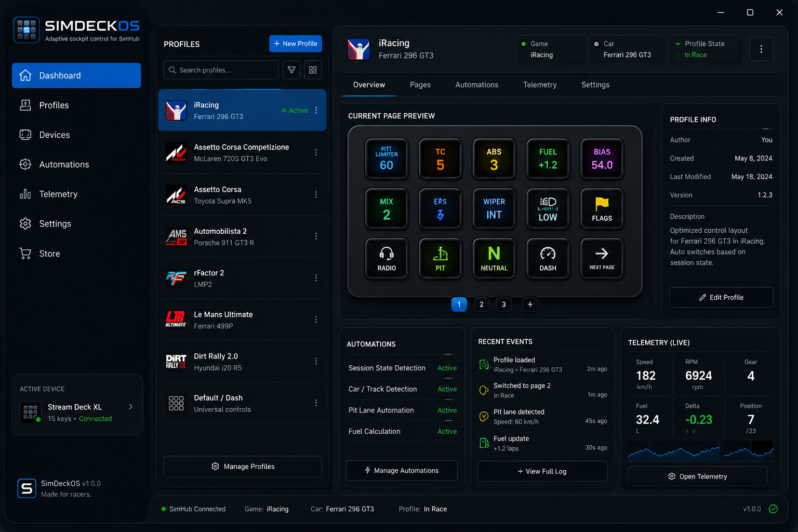Click the Fuel update event icon
This screenshot has width=798, height=532.
pos(484,443)
